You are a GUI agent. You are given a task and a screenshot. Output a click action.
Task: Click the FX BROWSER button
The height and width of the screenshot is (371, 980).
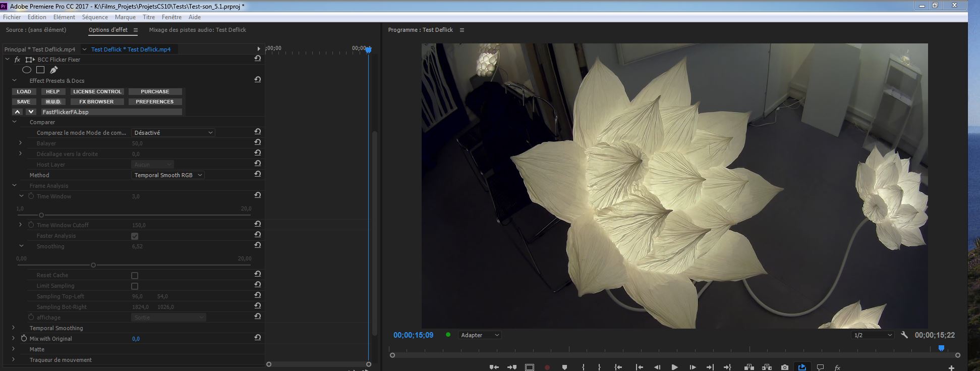point(96,101)
